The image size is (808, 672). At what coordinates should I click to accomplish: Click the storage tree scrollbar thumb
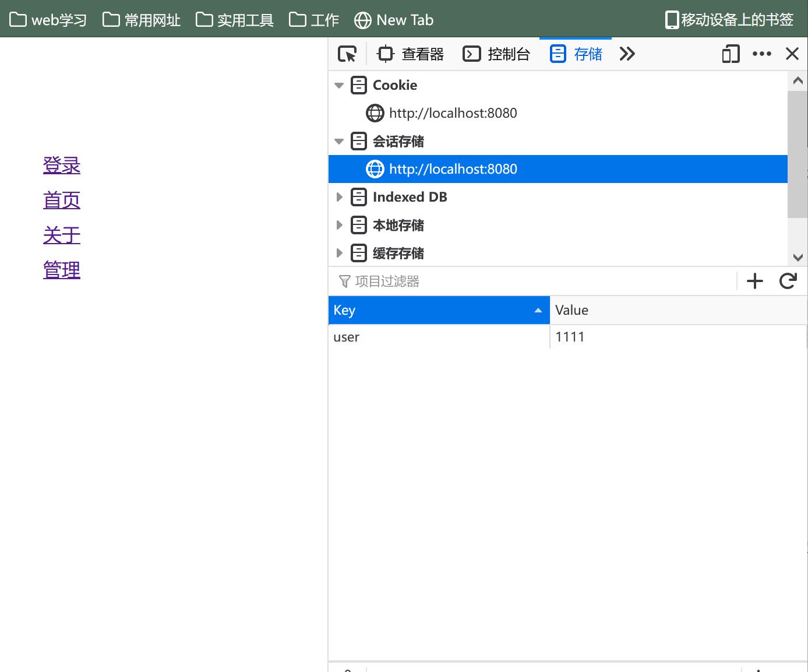(x=798, y=154)
